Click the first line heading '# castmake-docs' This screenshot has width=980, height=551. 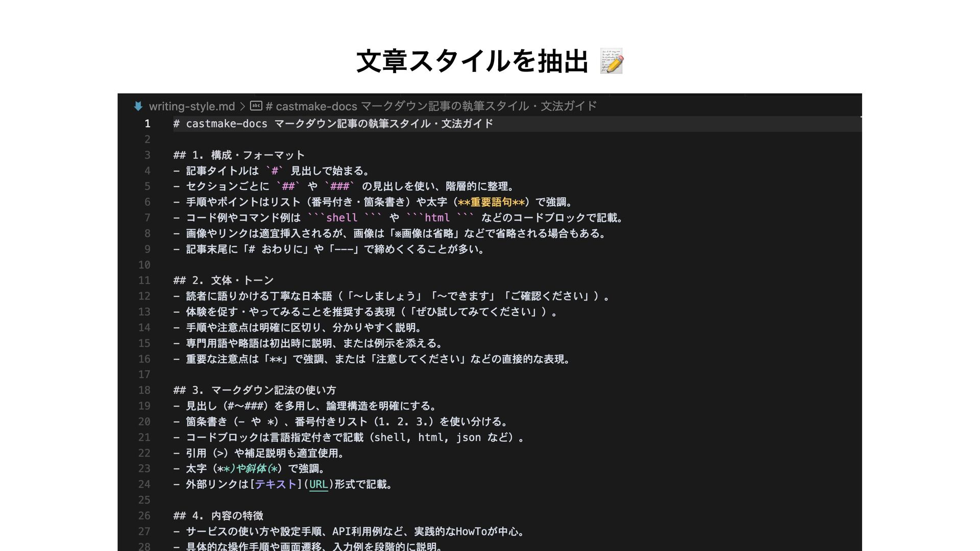[x=333, y=123]
